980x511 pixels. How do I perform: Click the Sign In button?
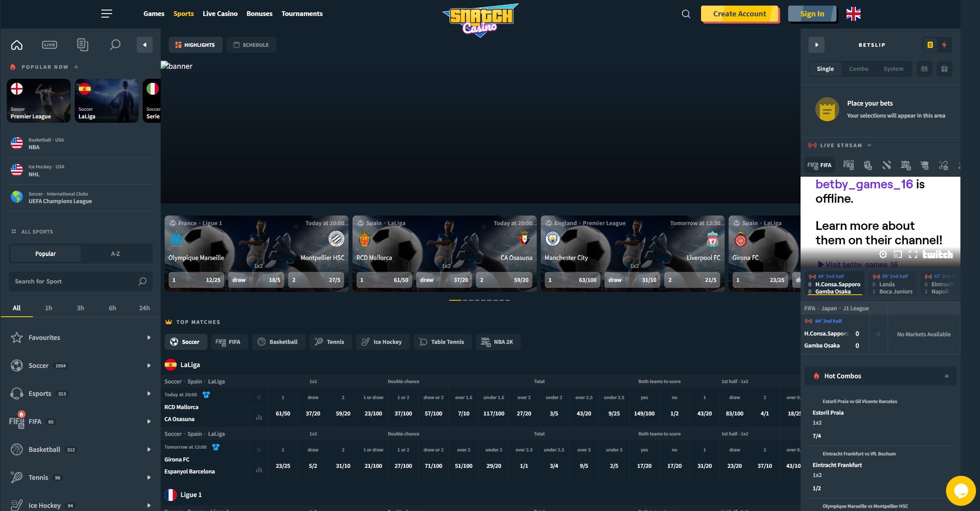(x=812, y=14)
